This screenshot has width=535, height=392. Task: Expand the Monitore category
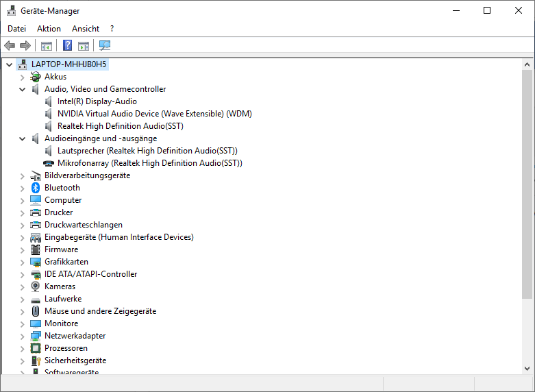coord(22,323)
